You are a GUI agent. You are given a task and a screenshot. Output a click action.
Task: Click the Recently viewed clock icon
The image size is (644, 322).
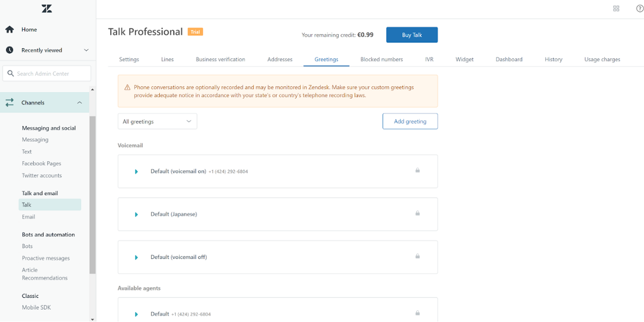tap(10, 50)
